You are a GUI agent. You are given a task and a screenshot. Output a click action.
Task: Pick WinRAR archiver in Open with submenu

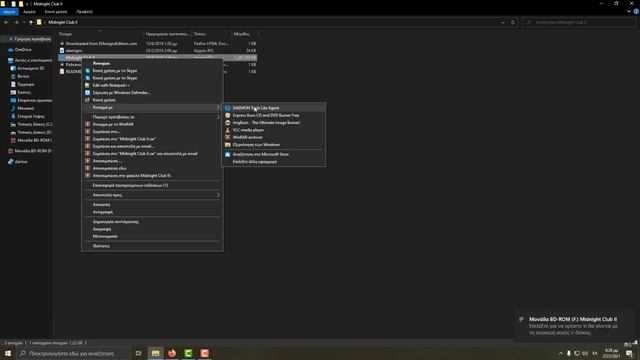273,137
